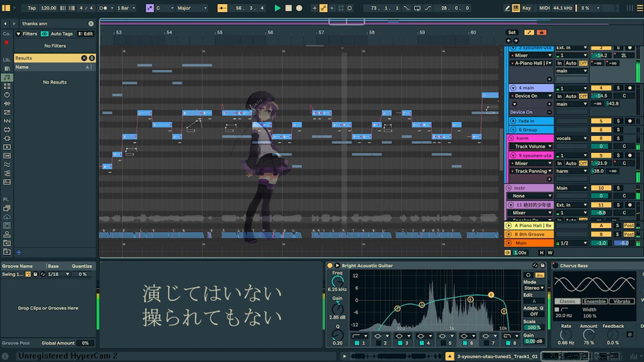Adjust the EQ Freq knob
644x362 pixels.
[337, 282]
